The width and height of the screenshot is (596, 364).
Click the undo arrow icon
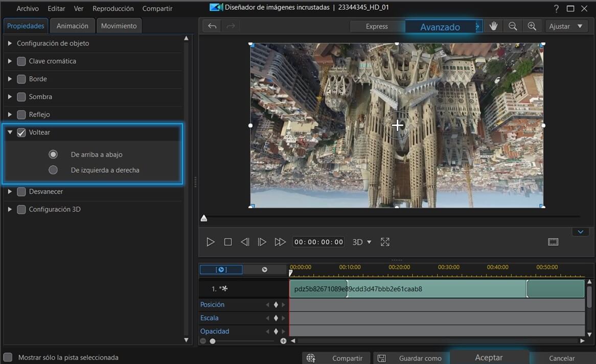pyautogui.click(x=212, y=26)
